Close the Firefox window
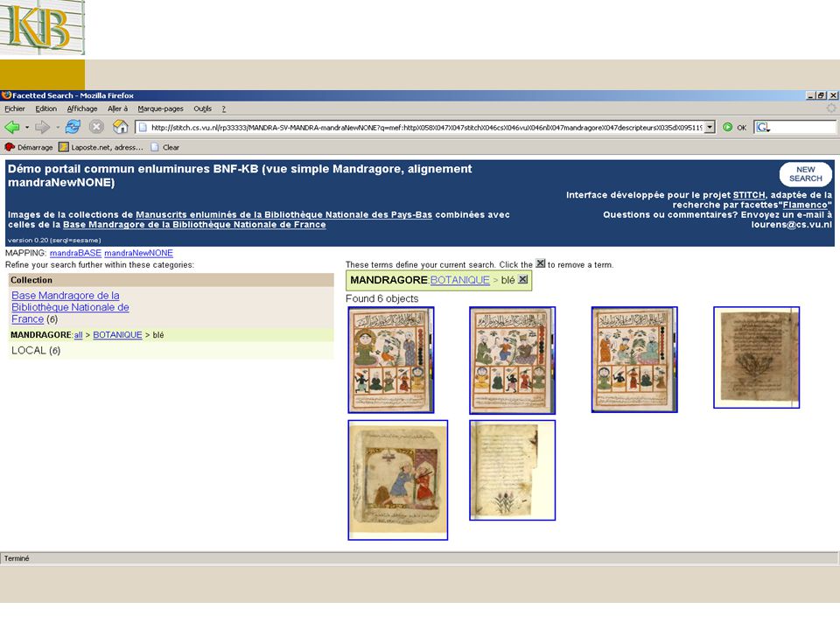The image size is (840, 630). pos(833,95)
